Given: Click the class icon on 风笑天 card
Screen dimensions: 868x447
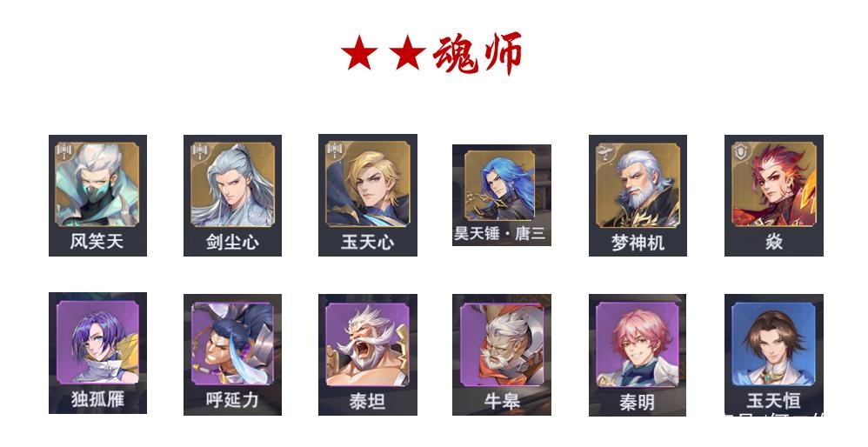Looking at the screenshot, I should [x=64, y=151].
